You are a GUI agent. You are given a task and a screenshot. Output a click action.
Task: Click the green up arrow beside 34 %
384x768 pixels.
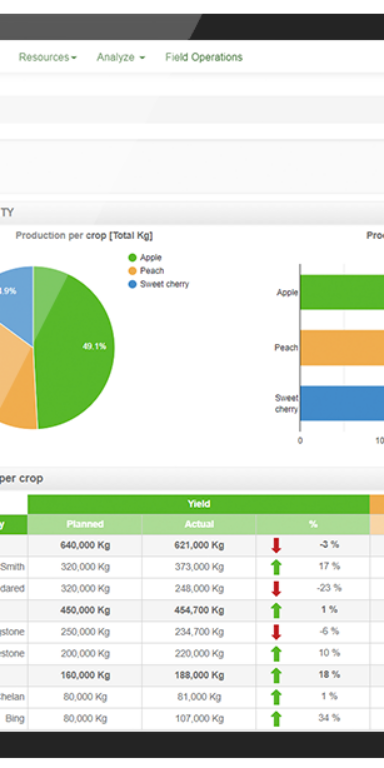[276, 719]
